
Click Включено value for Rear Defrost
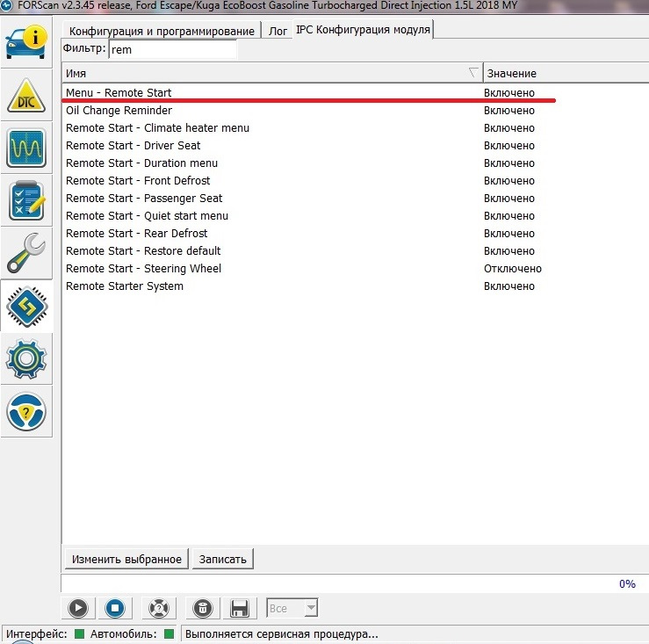(509, 234)
